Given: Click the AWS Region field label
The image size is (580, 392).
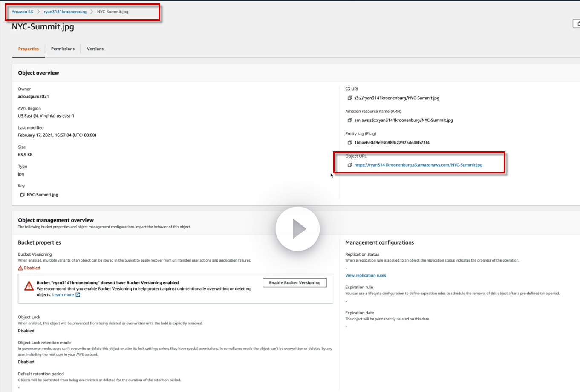Looking at the screenshot, I should tap(29, 108).
